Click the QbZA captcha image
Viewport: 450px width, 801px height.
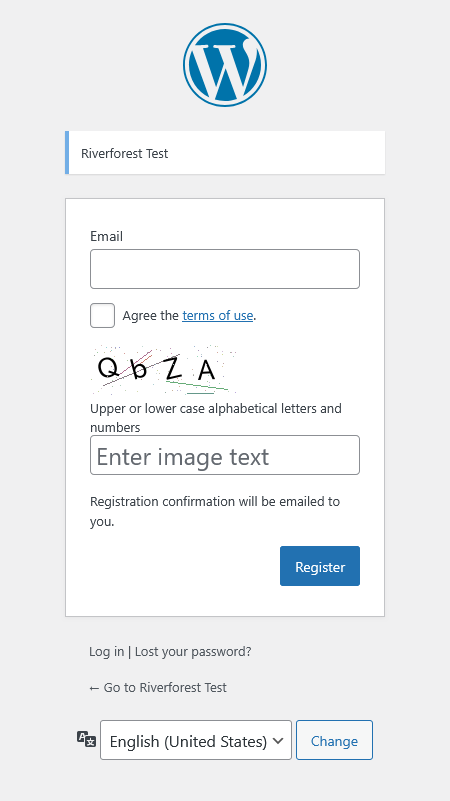(x=163, y=369)
